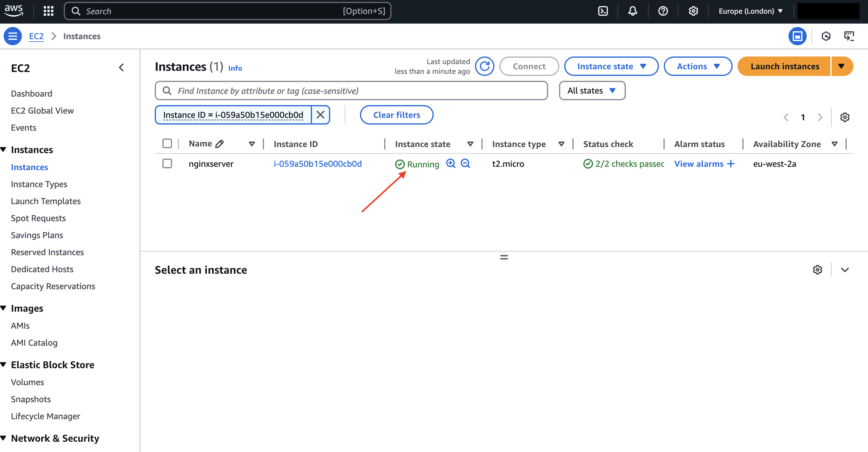The image size is (868, 452).
Task: Sort by Availability Zone column arrow
Action: (x=835, y=144)
